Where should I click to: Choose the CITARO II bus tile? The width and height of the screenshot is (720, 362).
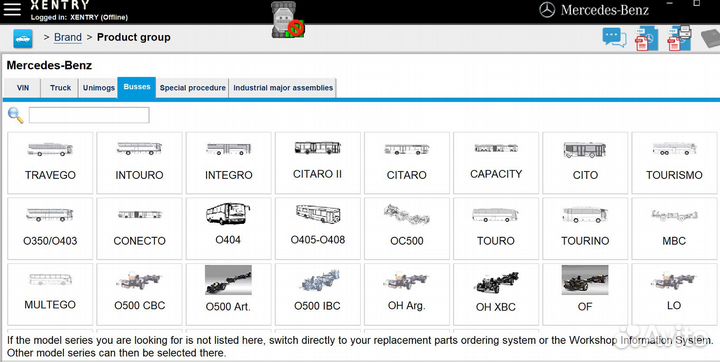click(x=317, y=163)
